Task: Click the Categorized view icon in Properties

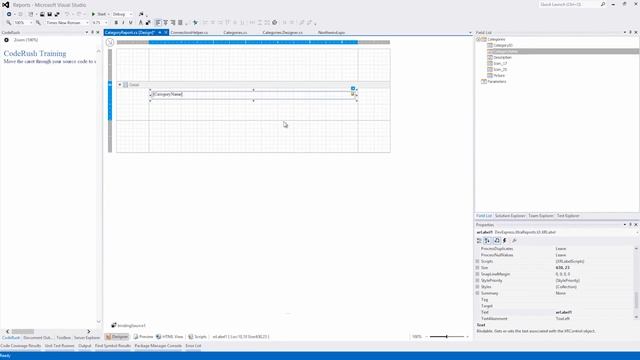Action: tap(479, 241)
